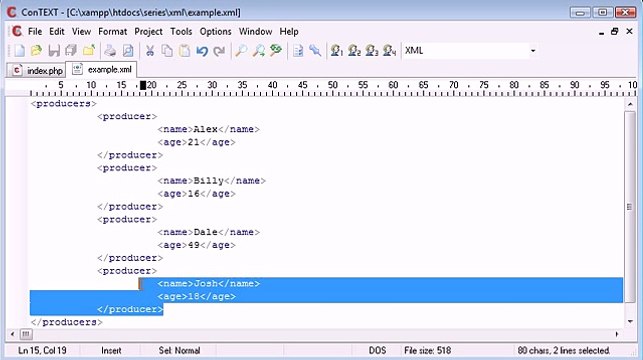Open the Help menu
Image resolution: width=643 pixels, height=360 pixels.
coord(289,32)
